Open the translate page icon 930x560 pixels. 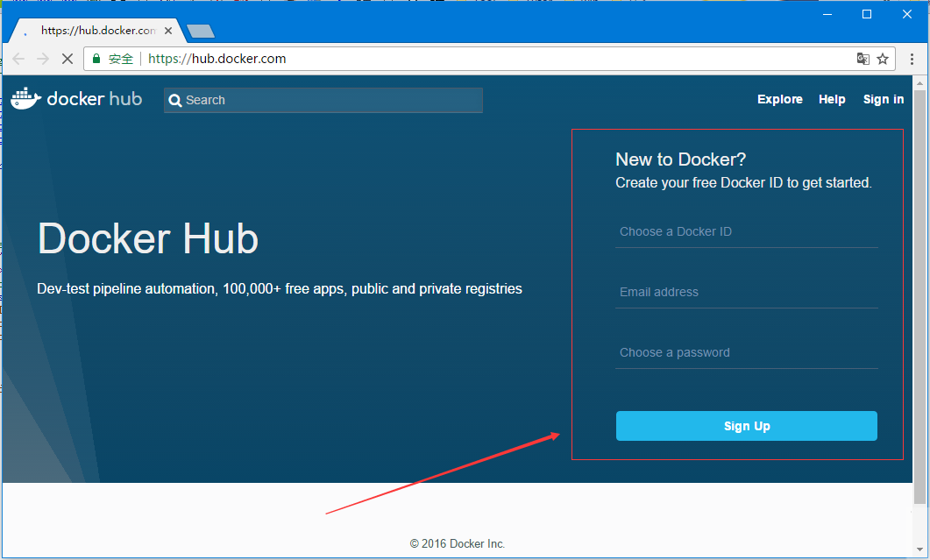click(x=863, y=59)
